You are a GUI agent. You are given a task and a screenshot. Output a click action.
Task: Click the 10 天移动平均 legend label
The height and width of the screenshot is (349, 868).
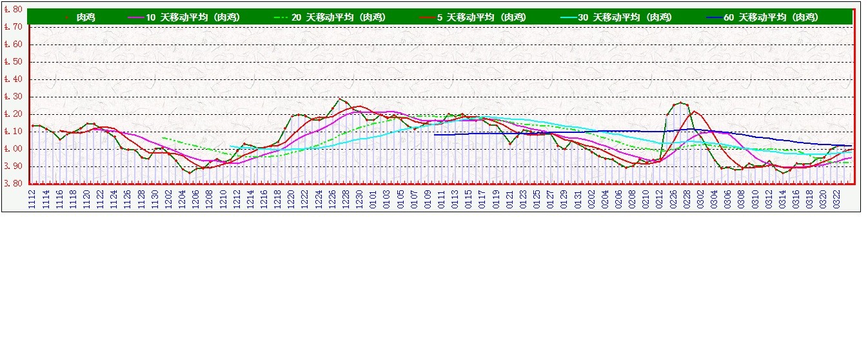click(193, 17)
